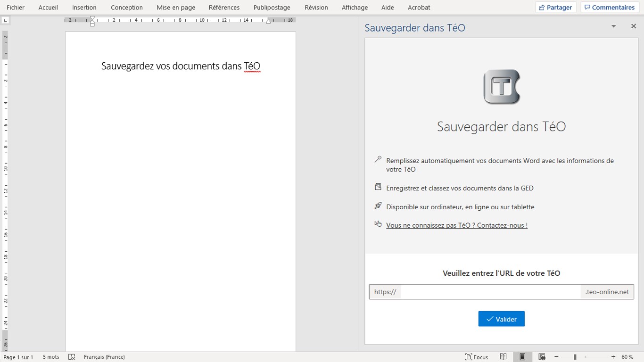
Task: Open the spelling check status icon
Action: coord(72,357)
